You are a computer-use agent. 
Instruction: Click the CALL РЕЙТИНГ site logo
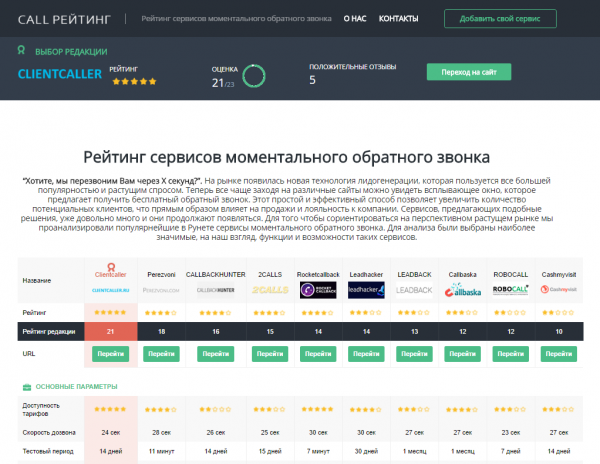[64, 19]
